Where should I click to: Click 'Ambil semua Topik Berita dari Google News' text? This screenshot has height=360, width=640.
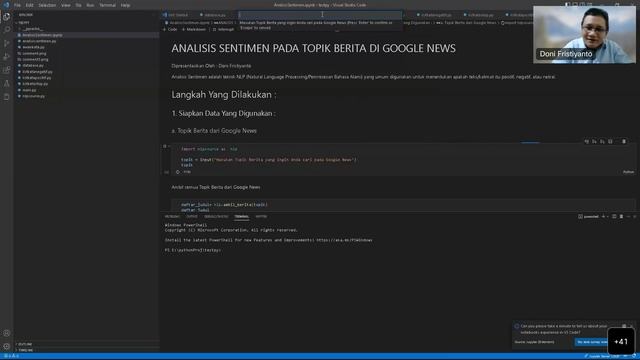[x=216, y=187]
